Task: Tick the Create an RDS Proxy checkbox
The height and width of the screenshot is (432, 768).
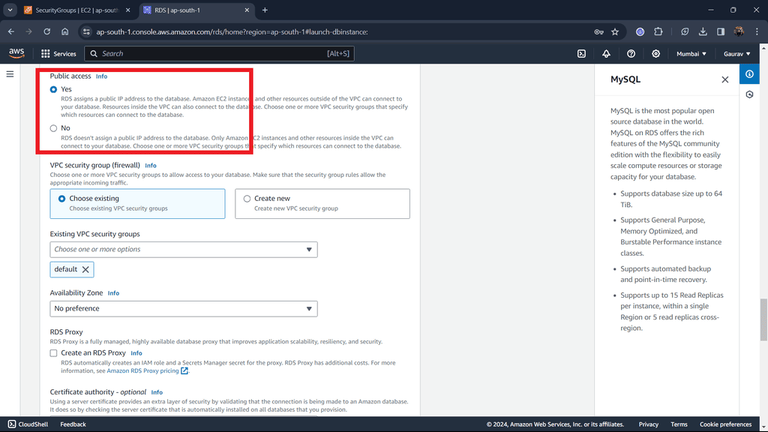Action: pyautogui.click(x=53, y=353)
